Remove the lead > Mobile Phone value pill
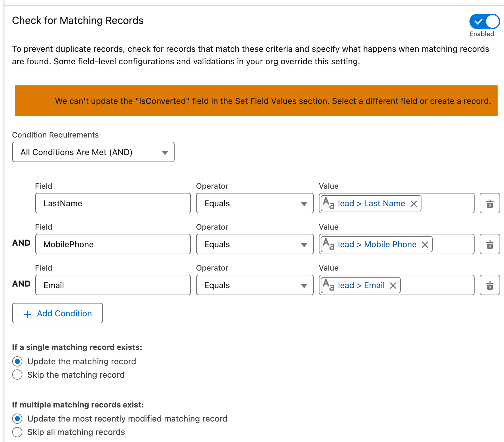This screenshot has height=442, width=504. point(425,245)
